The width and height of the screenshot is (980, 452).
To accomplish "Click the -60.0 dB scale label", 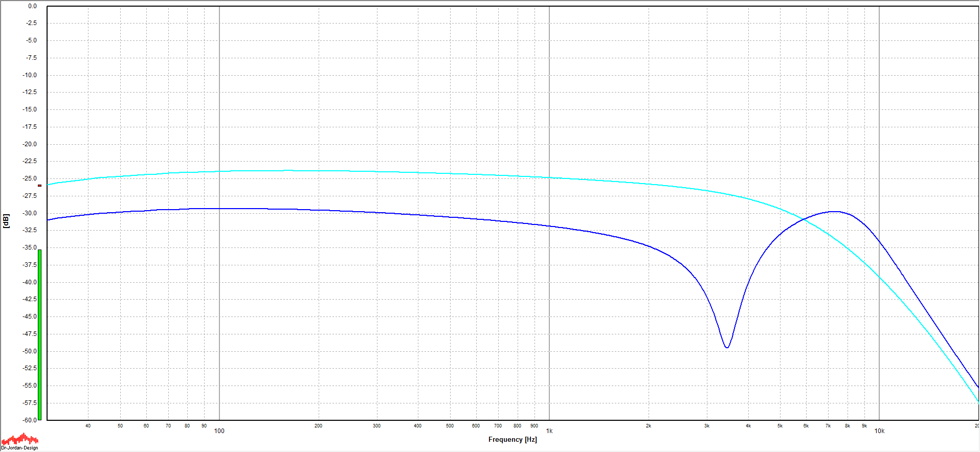I will pyautogui.click(x=30, y=420).
